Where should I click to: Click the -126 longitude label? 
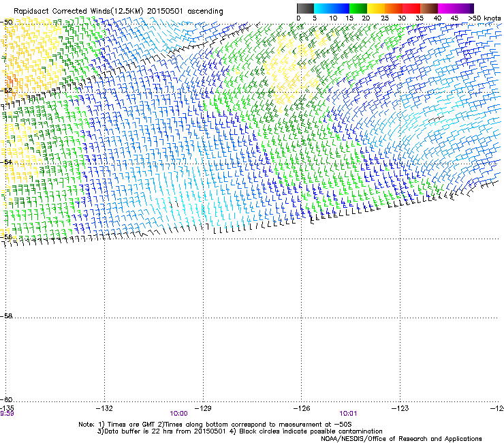[302, 408]
